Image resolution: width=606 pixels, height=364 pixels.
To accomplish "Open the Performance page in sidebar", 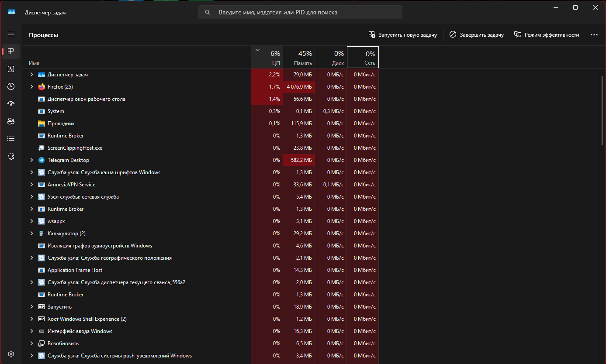I will (11, 69).
